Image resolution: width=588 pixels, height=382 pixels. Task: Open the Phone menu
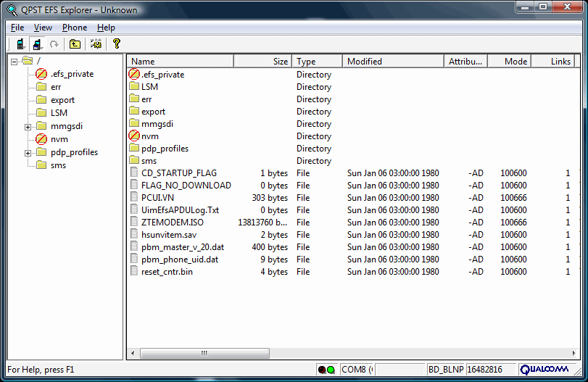(x=75, y=28)
